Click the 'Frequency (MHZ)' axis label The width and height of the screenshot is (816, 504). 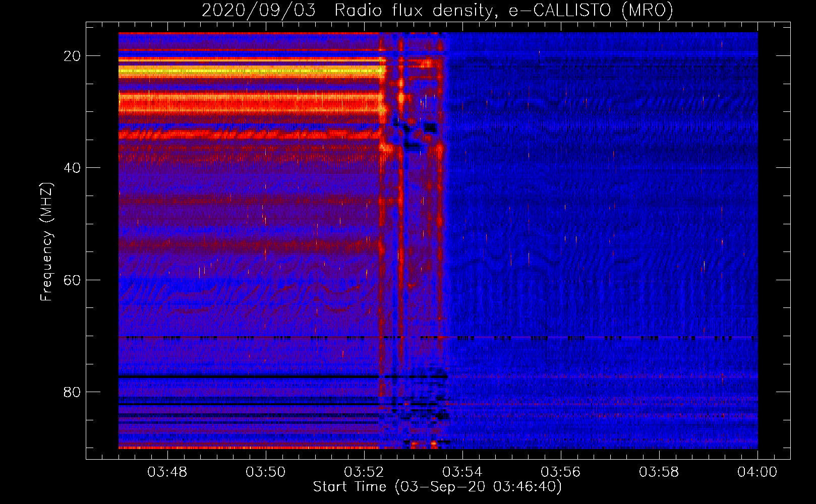(46, 242)
